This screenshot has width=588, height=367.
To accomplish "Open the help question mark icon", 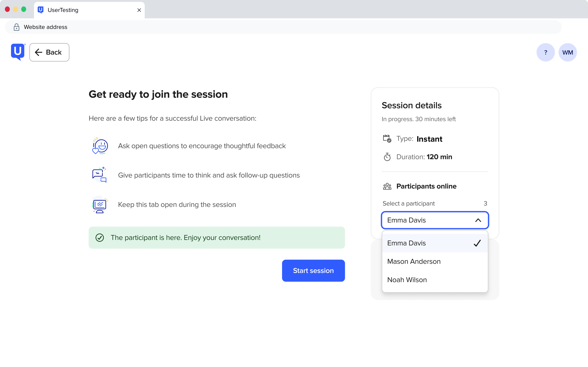I will pos(546,52).
